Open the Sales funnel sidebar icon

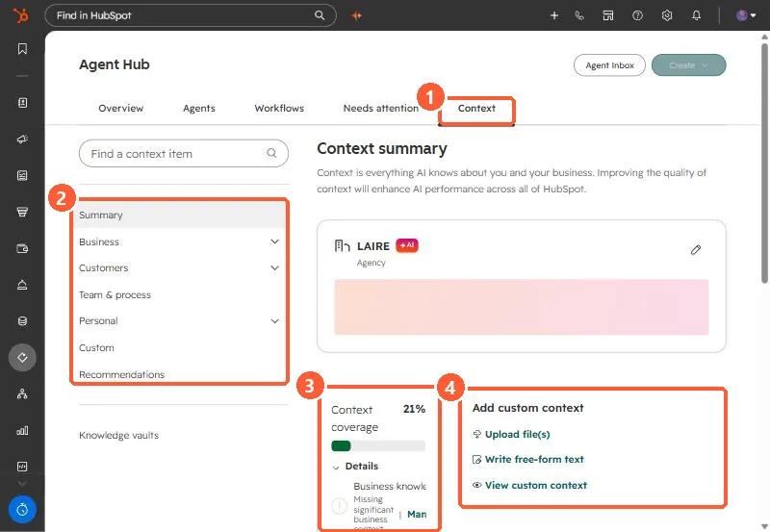(x=22, y=212)
